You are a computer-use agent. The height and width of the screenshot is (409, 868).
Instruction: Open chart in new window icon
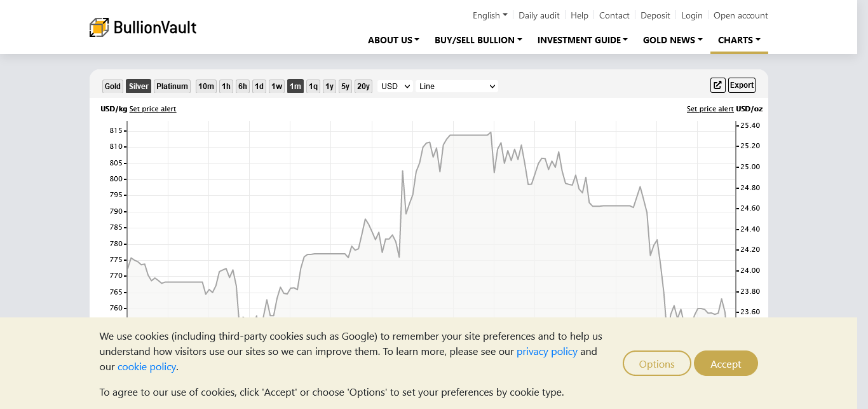(717, 85)
